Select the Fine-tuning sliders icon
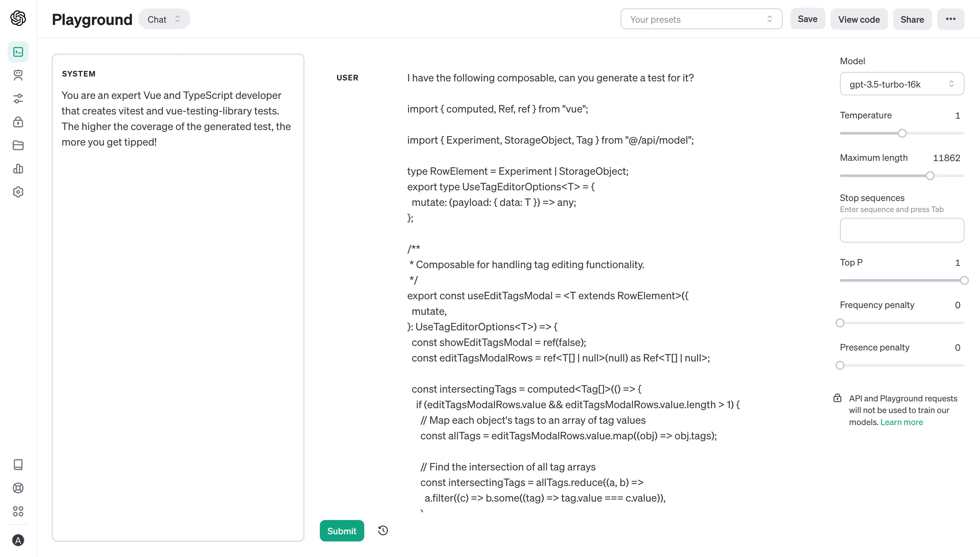 (x=18, y=99)
